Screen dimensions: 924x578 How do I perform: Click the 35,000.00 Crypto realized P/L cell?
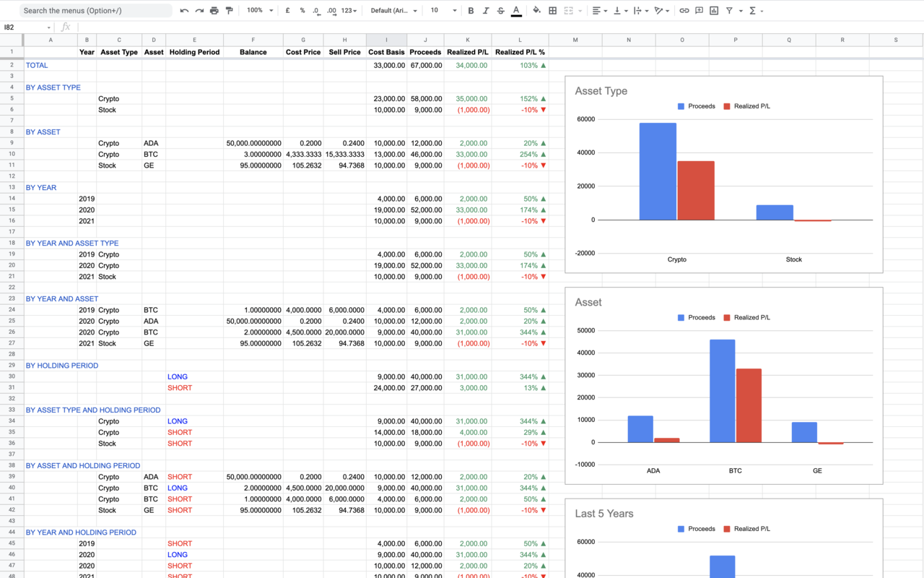(468, 99)
